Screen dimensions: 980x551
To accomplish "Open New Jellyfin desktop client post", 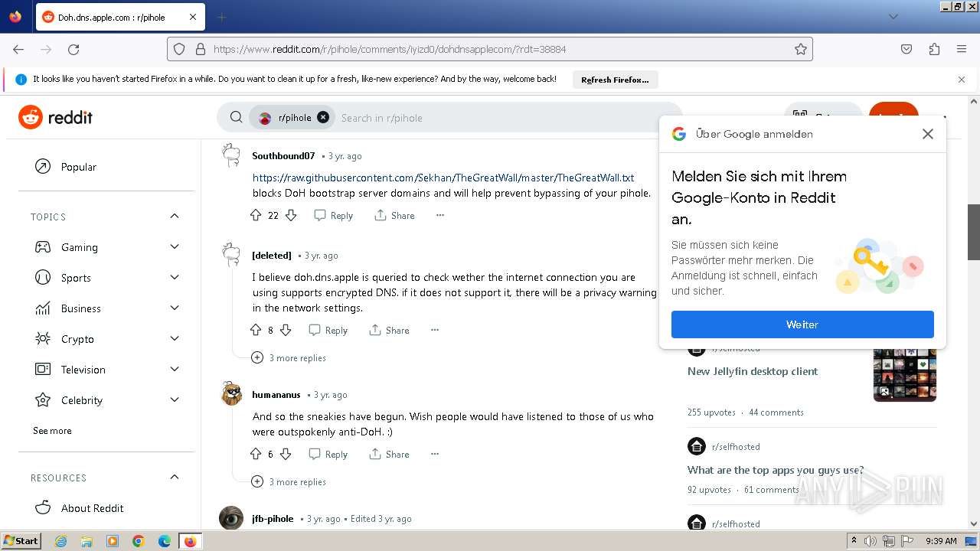I will click(753, 371).
